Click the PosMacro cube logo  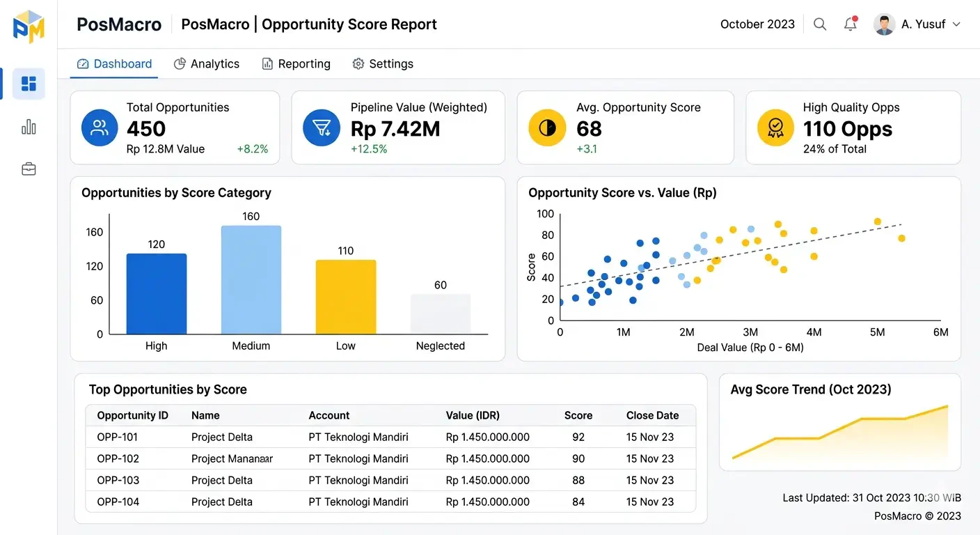(29, 26)
